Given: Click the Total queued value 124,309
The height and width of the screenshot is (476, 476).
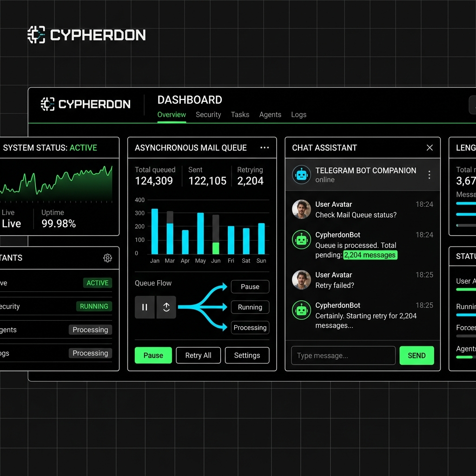Looking at the screenshot, I should click(154, 181).
